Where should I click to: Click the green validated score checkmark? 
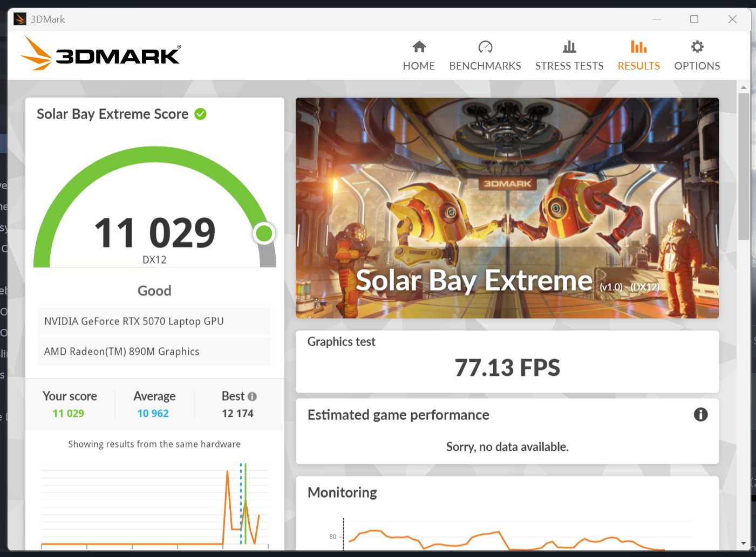(x=200, y=114)
